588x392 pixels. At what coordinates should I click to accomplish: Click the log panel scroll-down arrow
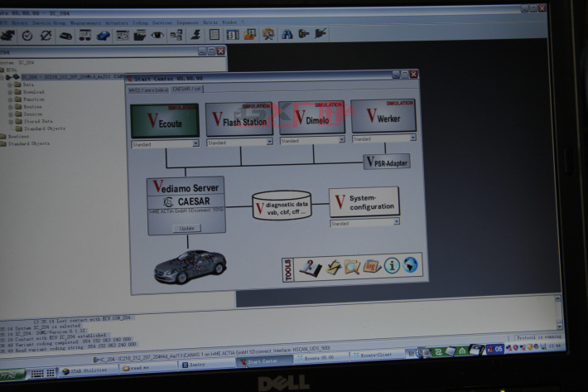pyautogui.click(x=559, y=326)
